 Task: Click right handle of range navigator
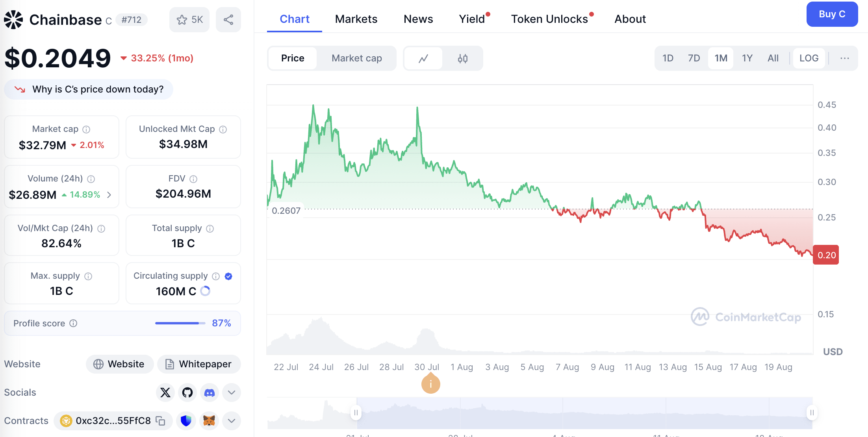[812, 413]
